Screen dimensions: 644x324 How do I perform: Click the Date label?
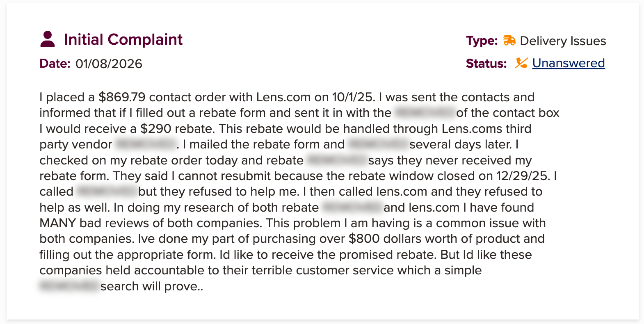pos(55,64)
